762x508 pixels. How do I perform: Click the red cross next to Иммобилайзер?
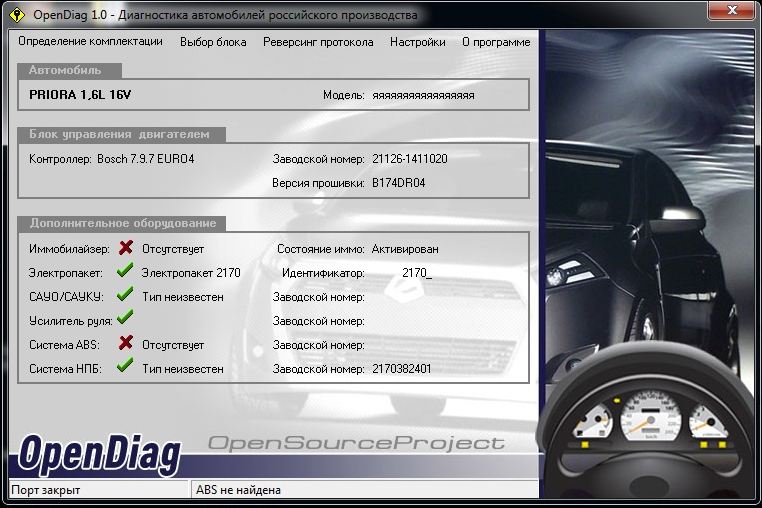coord(125,248)
